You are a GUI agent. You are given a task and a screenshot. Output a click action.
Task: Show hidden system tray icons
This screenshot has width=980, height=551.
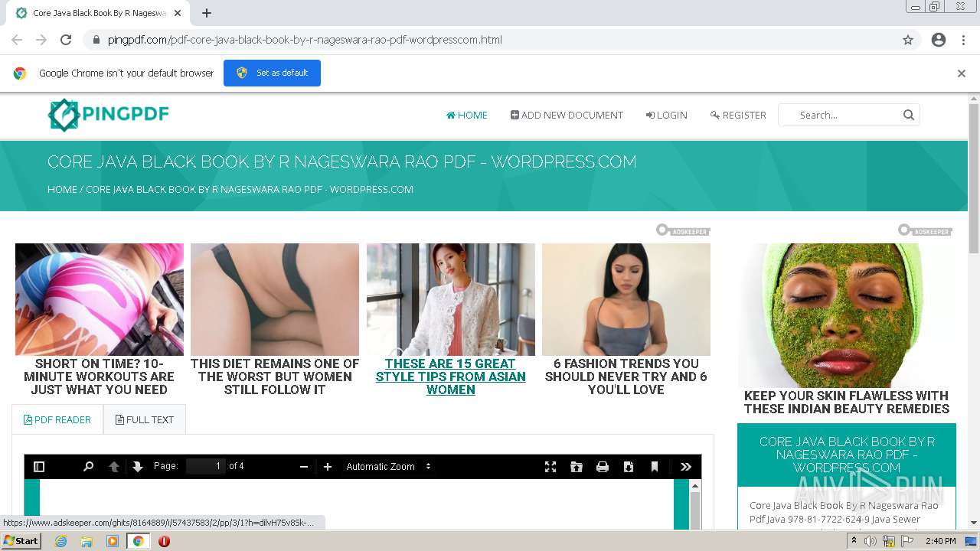tap(854, 541)
